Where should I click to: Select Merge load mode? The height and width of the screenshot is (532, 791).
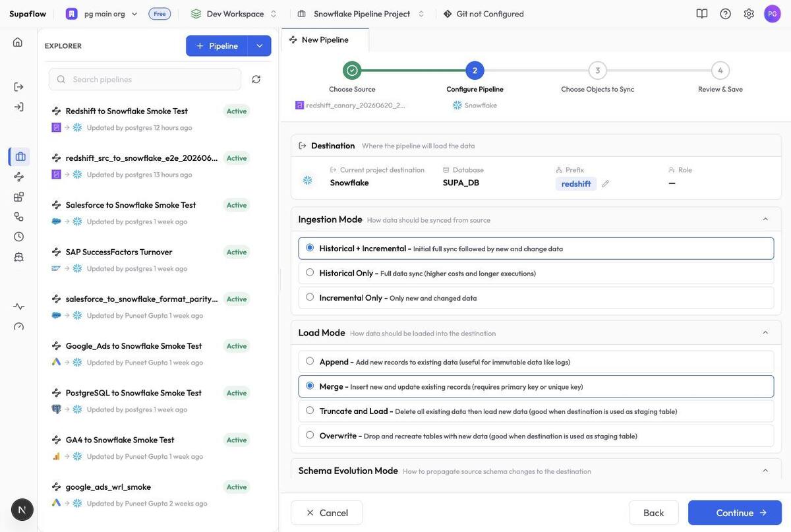[x=536, y=386]
